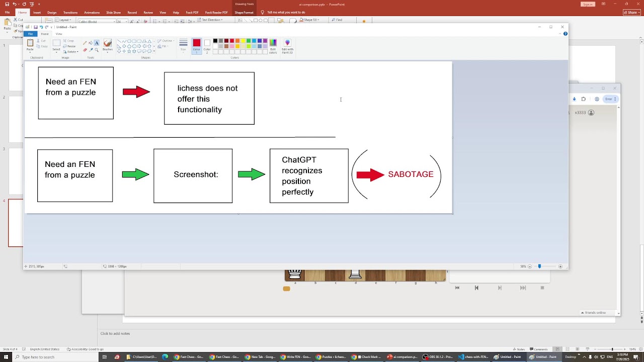Viewport: 644px width, 362px height.
Task: Switch to the View tab in Paint
Action: click(x=59, y=34)
